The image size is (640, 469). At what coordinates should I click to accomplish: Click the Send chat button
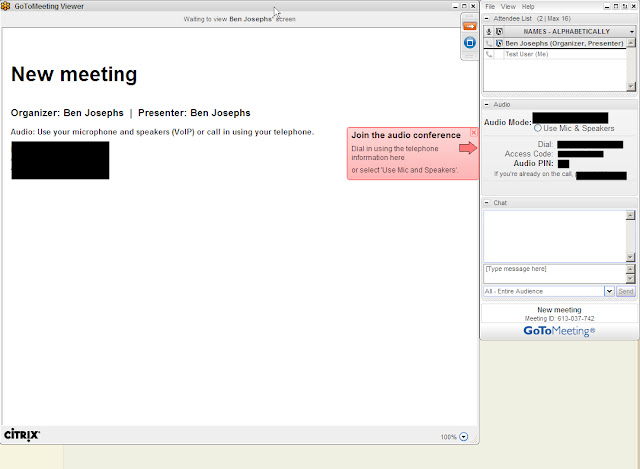pos(625,291)
